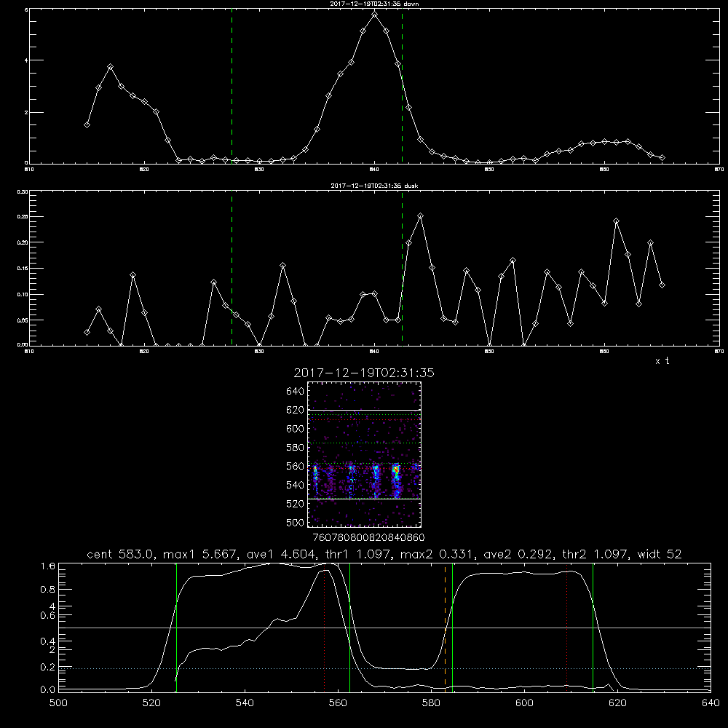
Task: Click bottom plot y-axis label '1.6'
Action: [x=48, y=566]
